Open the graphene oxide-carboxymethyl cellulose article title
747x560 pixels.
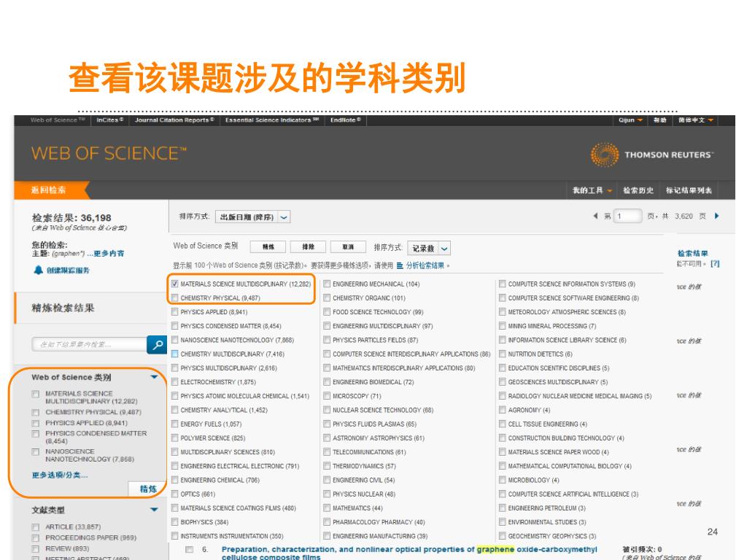click(x=409, y=553)
